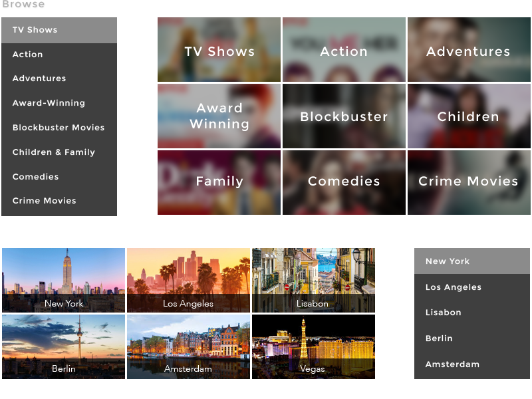
Task: Select Blockbuster Movies in the left genre list
Action: (59, 128)
